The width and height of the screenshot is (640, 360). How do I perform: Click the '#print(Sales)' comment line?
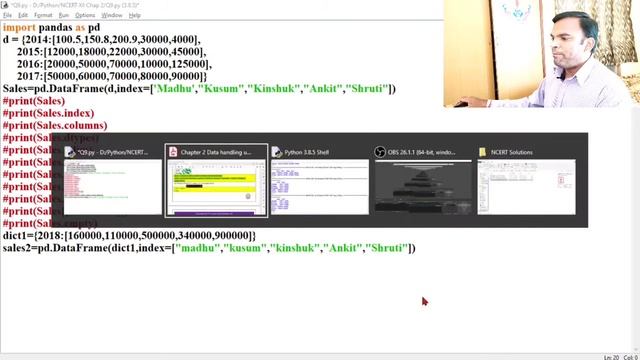(34, 101)
